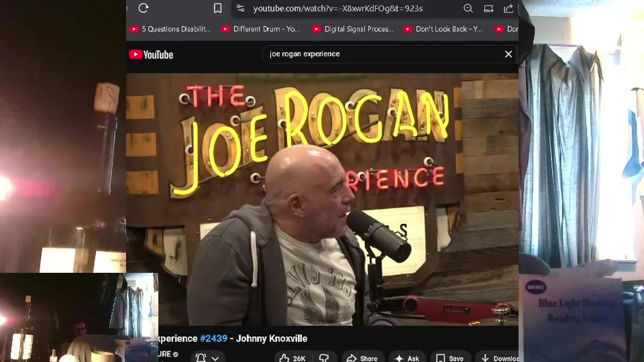644x362 pixels.
Task: Open the Ask button under the video
Action: tap(407, 358)
